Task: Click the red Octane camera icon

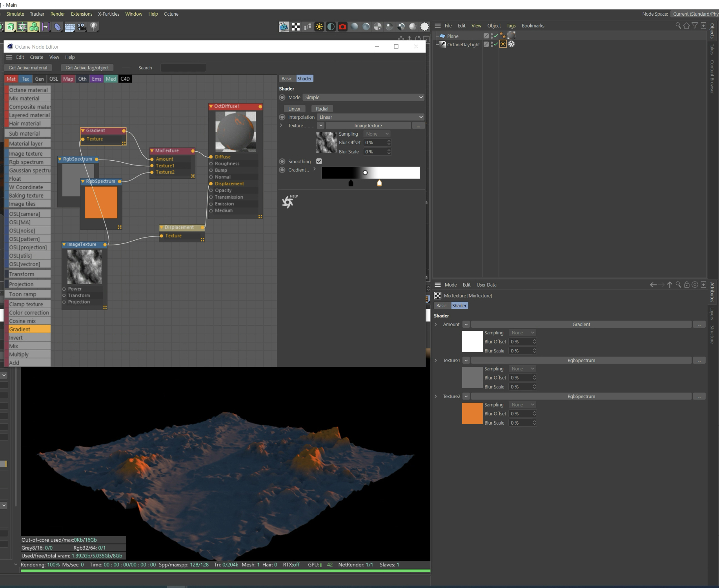Action: 342,27
